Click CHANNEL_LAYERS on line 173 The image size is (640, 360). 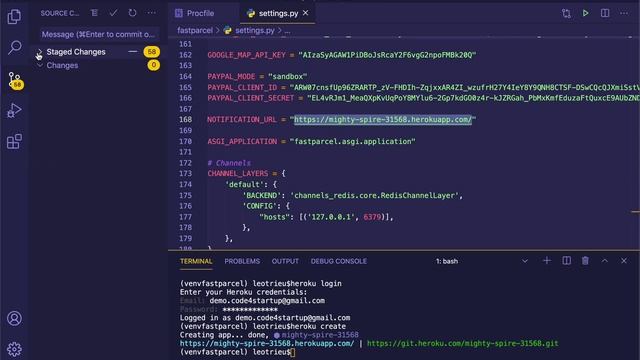point(238,173)
